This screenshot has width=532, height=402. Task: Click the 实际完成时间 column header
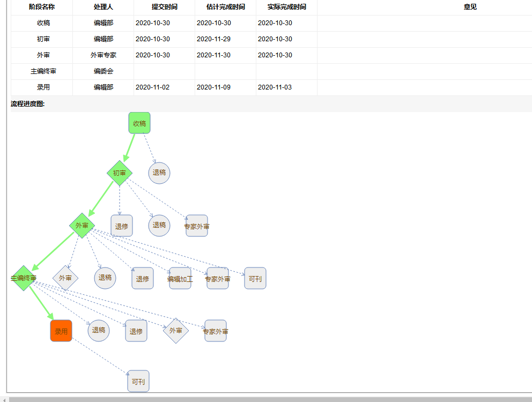pyautogui.click(x=287, y=7)
